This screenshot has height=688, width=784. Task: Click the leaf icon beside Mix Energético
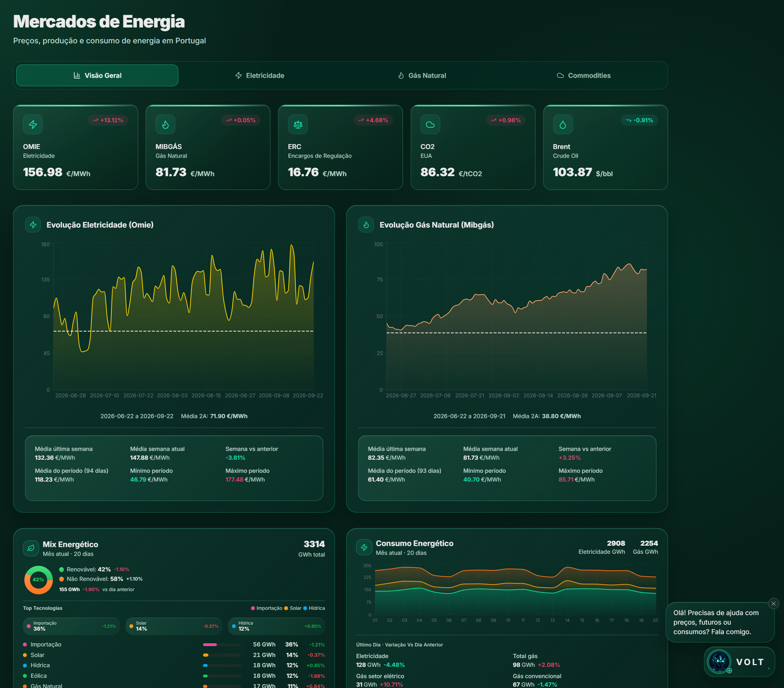pos(31,548)
